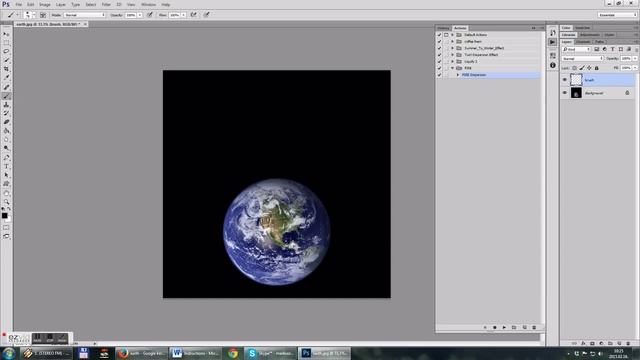Select the Move tool
This screenshot has width=640, height=360.
coord(6,34)
